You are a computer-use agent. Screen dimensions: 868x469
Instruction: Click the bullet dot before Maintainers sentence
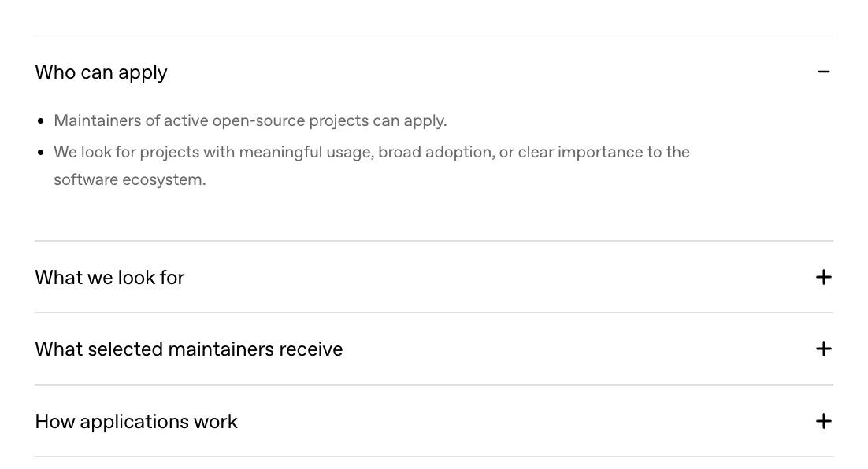click(x=40, y=121)
